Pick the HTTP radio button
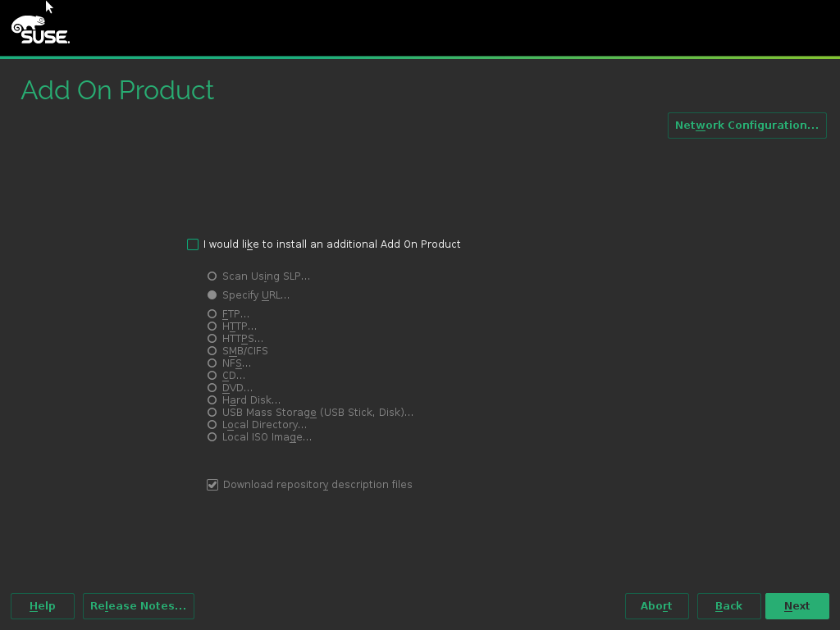The image size is (840, 630). 212,326
